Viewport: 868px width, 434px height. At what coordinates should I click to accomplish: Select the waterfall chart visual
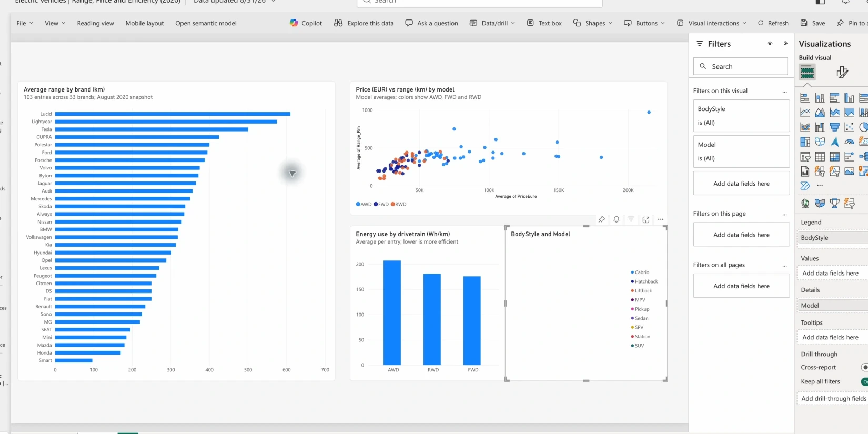point(820,127)
